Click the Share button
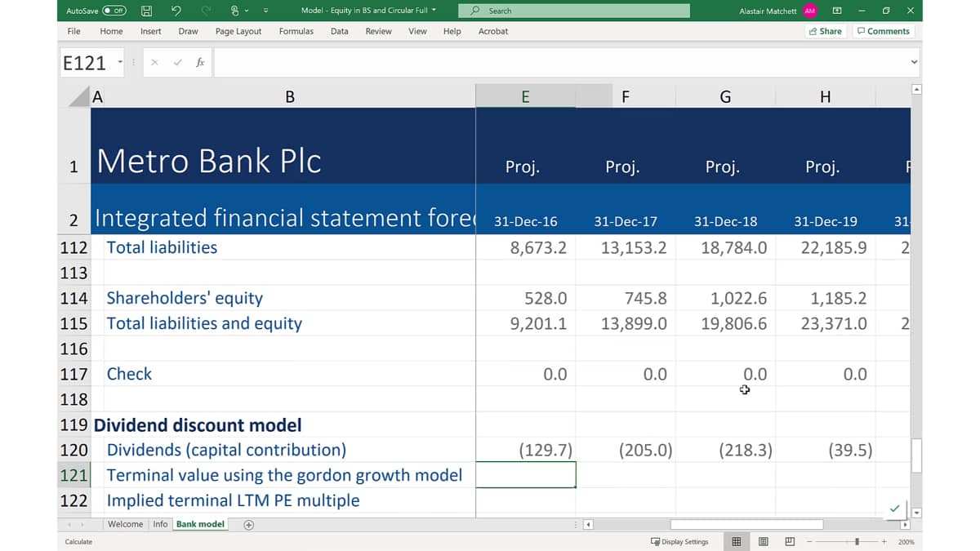980x551 pixels. pyautogui.click(x=825, y=31)
